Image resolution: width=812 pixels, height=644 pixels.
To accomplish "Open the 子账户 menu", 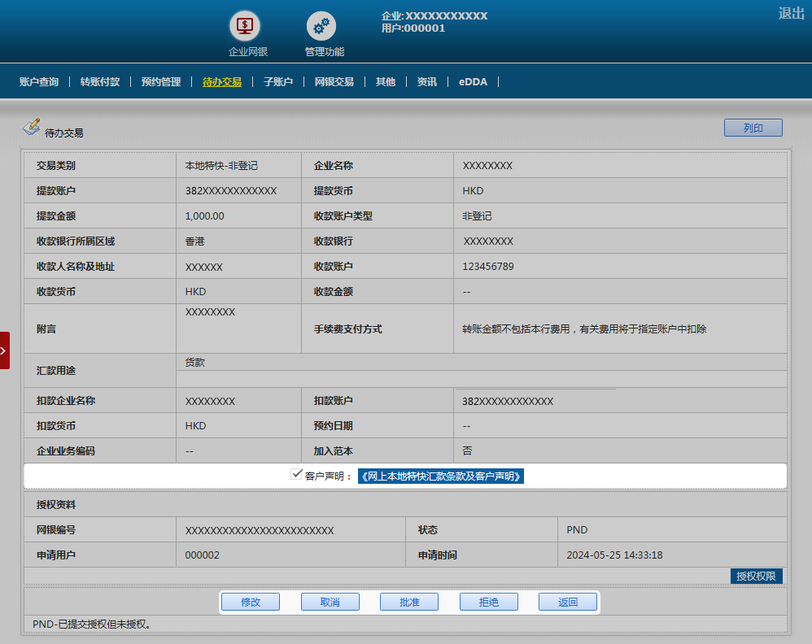I will point(277,82).
